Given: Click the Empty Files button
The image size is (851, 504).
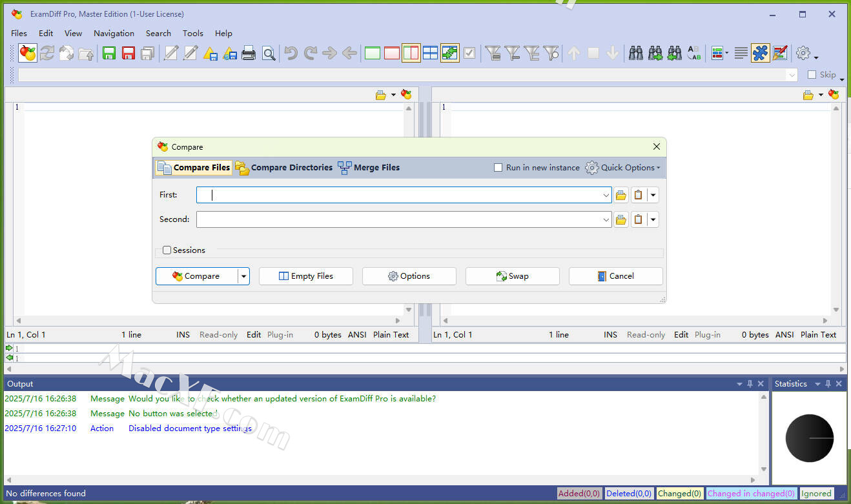Looking at the screenshot, I should pyautogui.click(x=306, y=276).
